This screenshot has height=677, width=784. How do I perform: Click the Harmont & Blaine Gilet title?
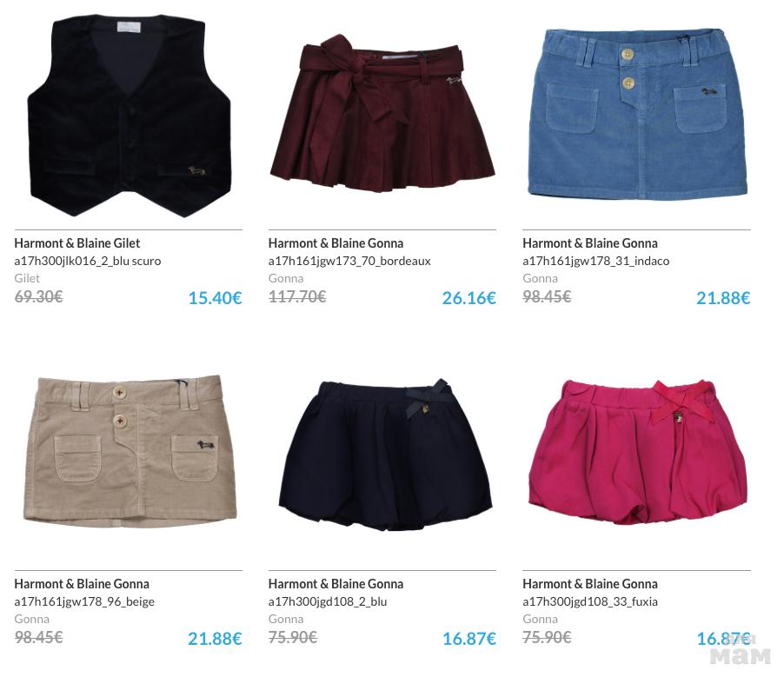click(77, 243)
